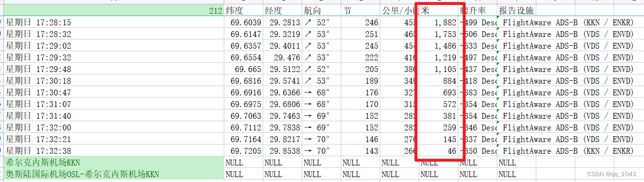Select the 纬度 column header cell
Viewport: 644px width, 182px height.
[x=244, y=10]
